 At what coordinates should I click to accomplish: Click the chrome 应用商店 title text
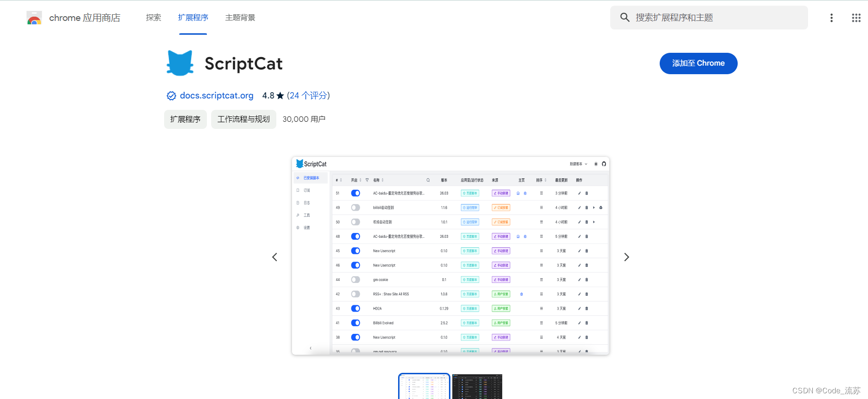click(x=85, y=18)
